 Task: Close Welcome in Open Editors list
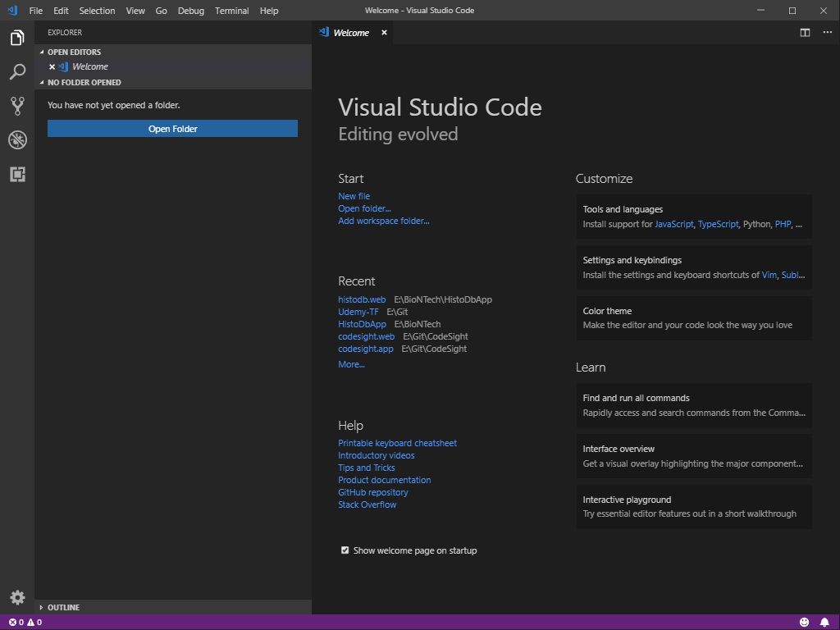coord(52,67)
